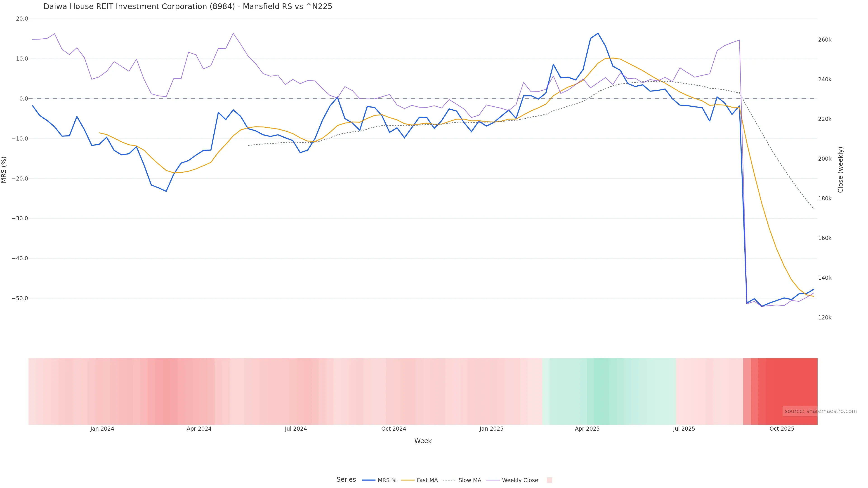Click the 120k tick on Close axis
The height and width of the screenshot is (488, 868).
coord(825,318)
